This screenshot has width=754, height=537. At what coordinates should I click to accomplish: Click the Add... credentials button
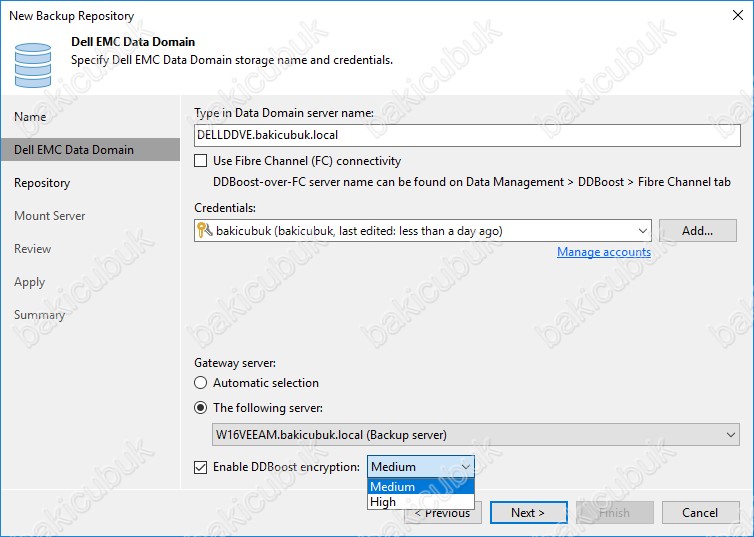point(697,231)
